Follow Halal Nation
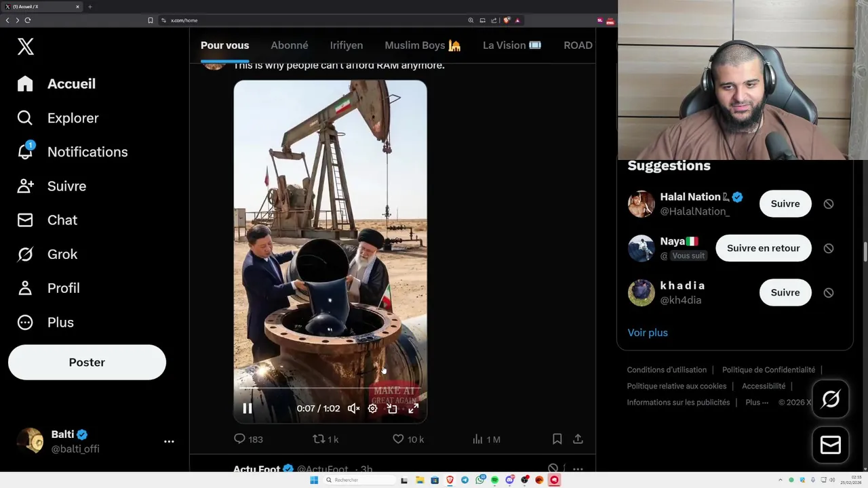 (x=785, y=203)
